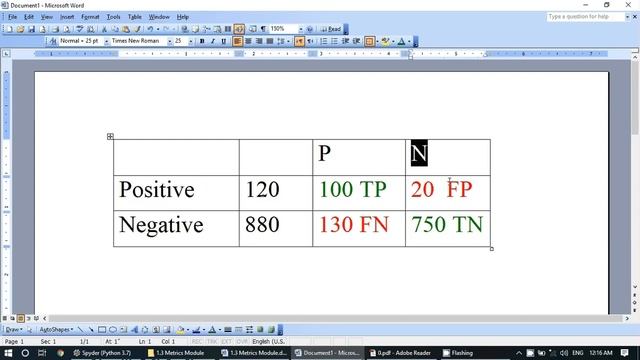The height and width of the screenshot is (360, 640).
Task: Click the 'Negative' row label cell
Action: coord(176,229)
